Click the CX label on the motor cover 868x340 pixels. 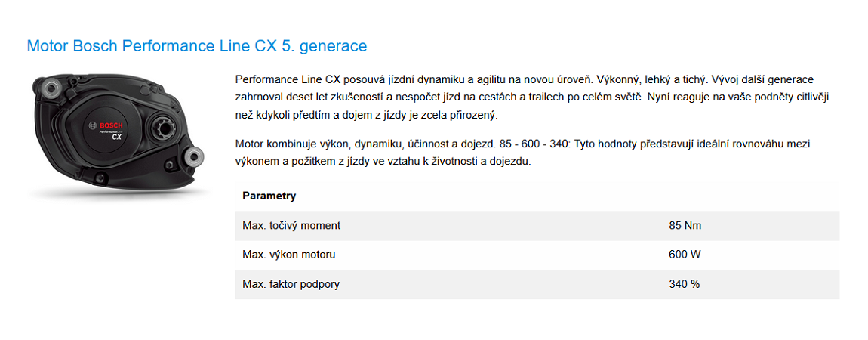[x=117, y=137]
